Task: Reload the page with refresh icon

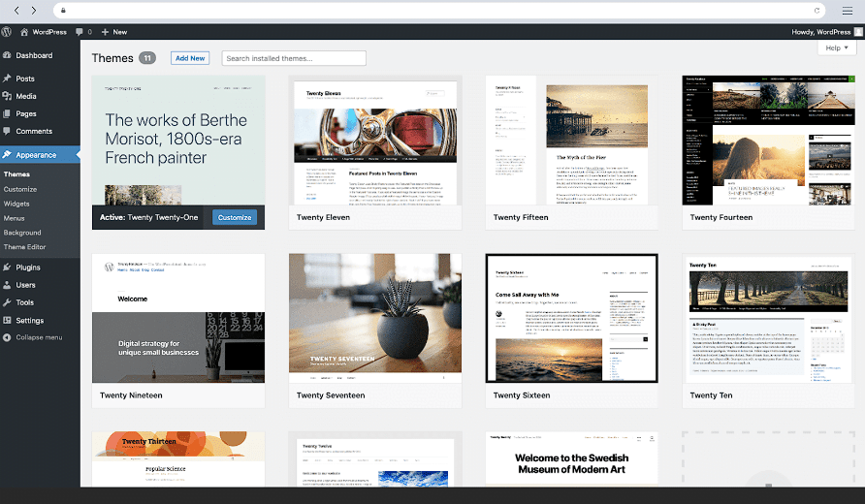Action: (x=817, y=10)
